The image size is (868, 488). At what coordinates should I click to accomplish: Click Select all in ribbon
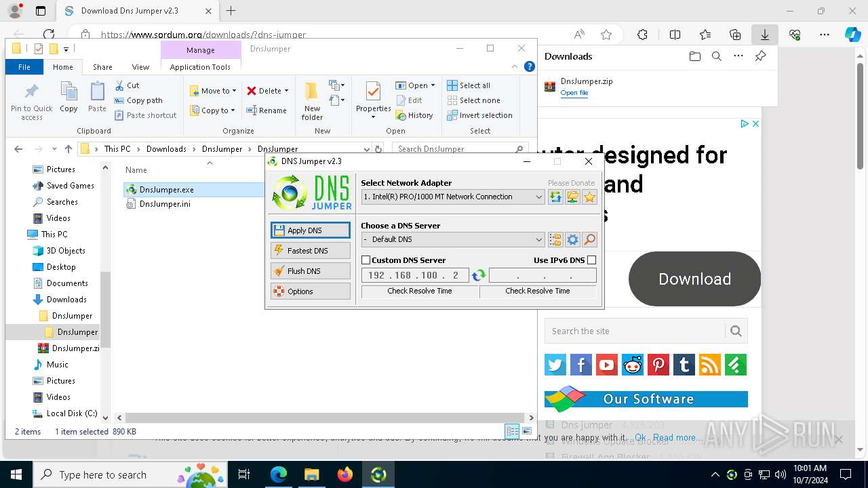pos(469,85)
